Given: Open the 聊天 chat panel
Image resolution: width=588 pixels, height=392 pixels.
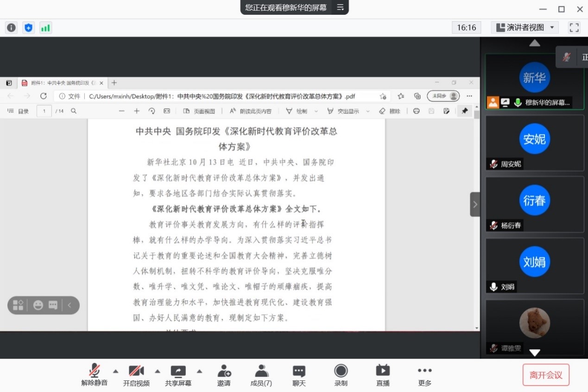Looking at the screenshot, I should tap(299, 375).
